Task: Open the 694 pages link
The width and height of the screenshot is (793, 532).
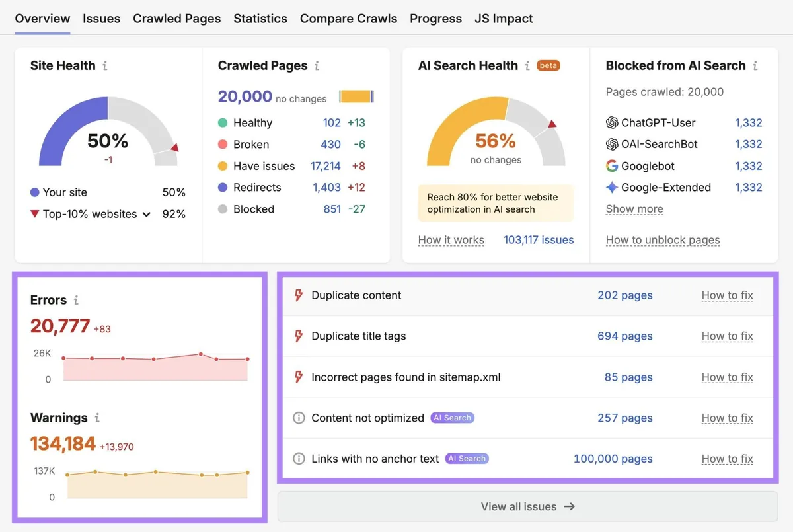Action: tap(625, 336)
